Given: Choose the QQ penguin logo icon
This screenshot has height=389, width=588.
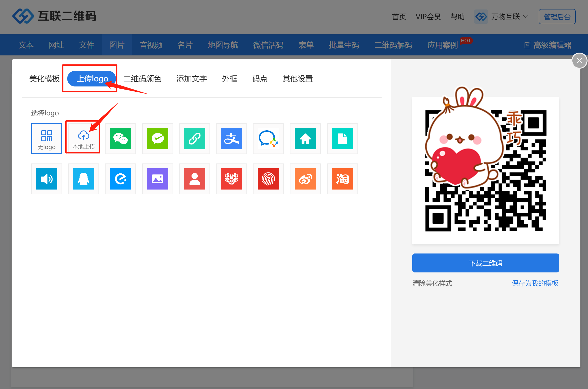Looking at the screenshot, I should [x=83, y=179].
